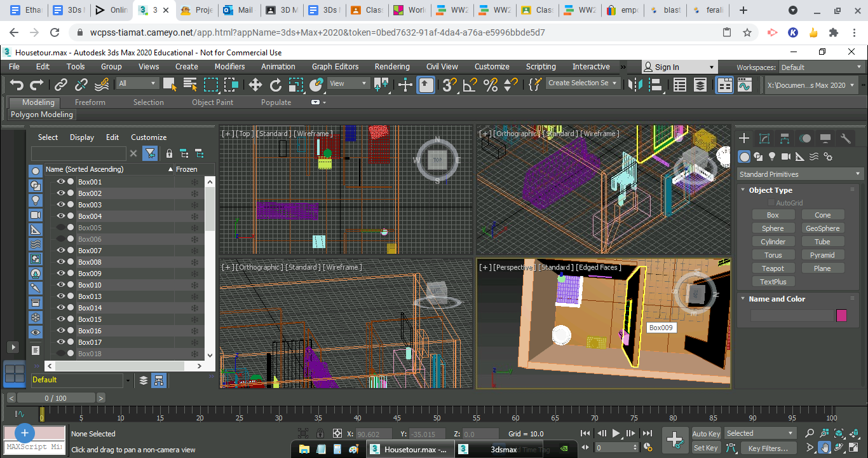The width and height of the screenshot is (868, 458).
Task: Select the Pan View hand tool
Action: [x=824, y=448]
